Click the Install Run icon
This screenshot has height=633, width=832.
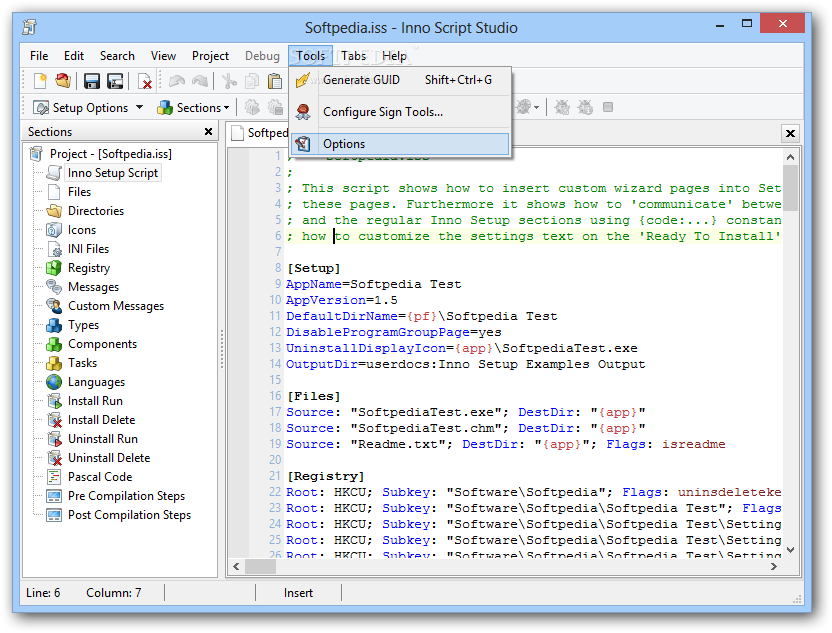[x=54, y=401]
